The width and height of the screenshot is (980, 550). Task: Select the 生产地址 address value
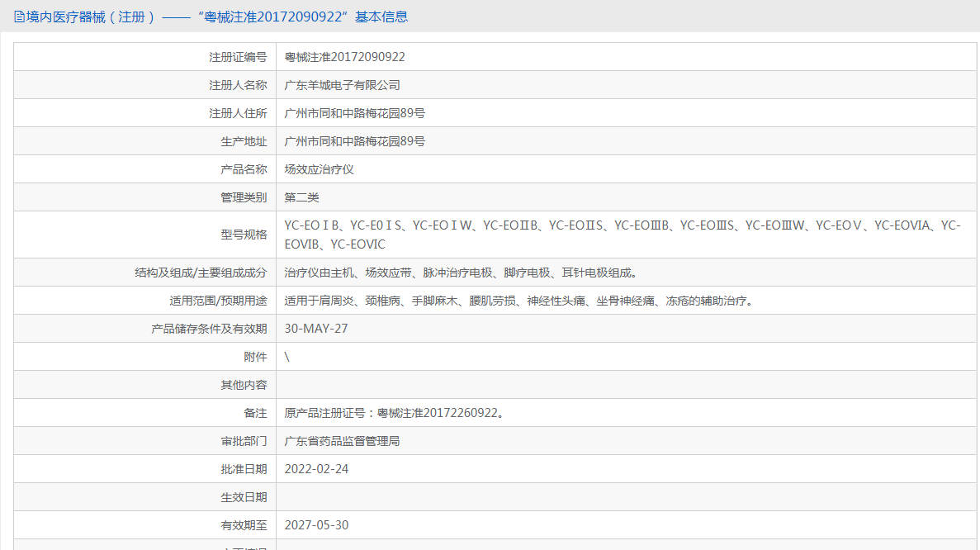point(354,141)
